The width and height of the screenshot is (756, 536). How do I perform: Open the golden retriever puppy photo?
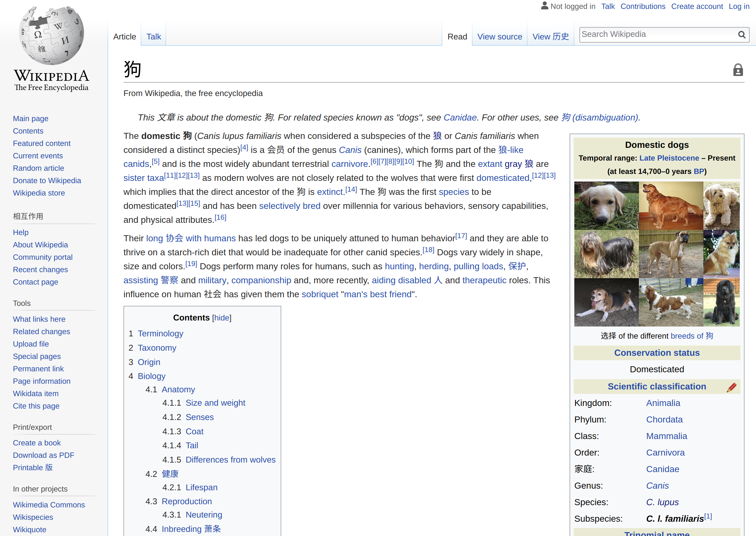606,205
